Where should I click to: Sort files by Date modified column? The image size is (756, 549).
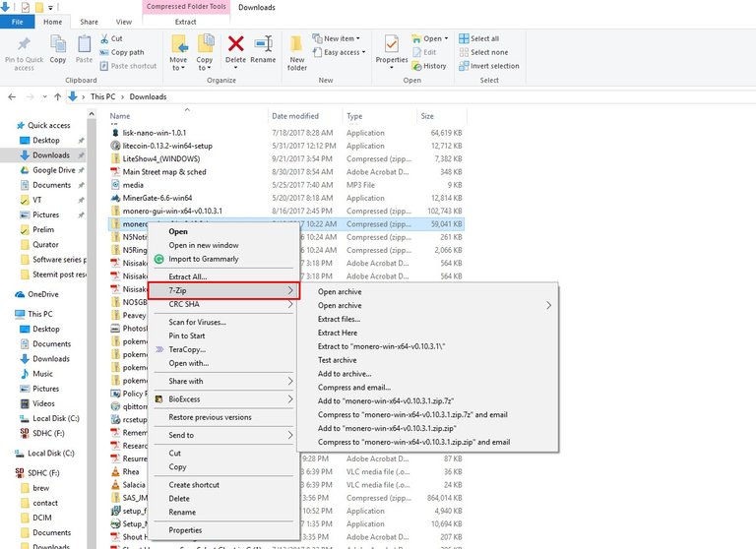coord(295,116)
